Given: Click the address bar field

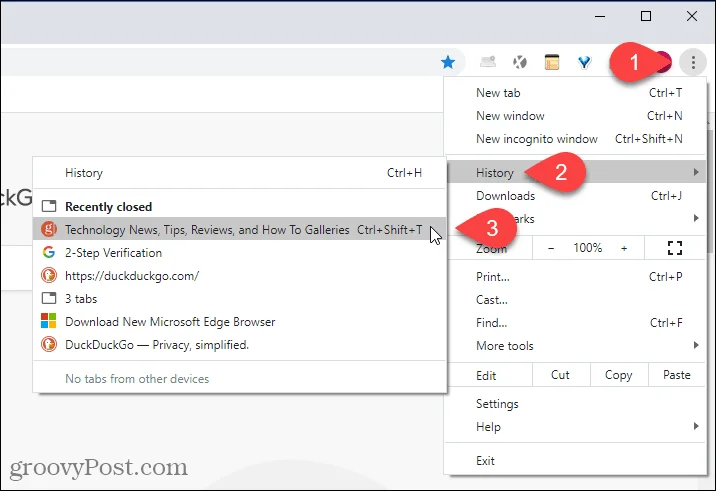Looking at the screenshot, I should [x=233, y=62].
